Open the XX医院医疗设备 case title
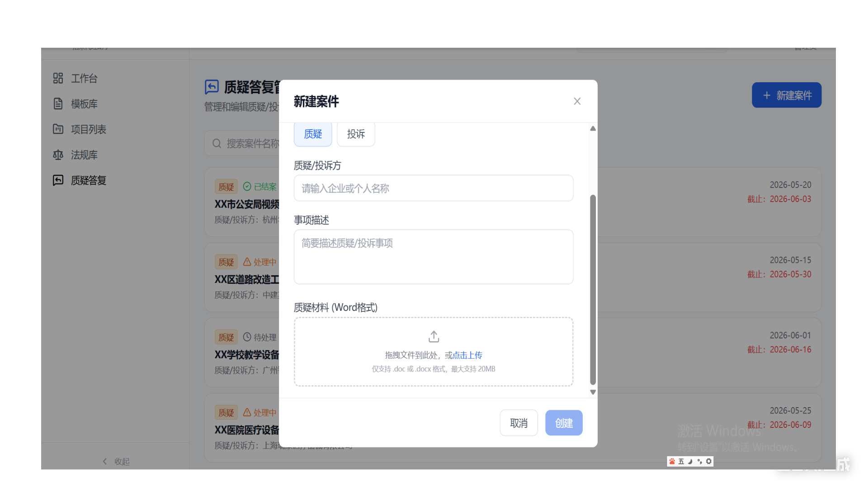Image resolution: width=868 pixels, height=488 pixels. tap(247, 430)
